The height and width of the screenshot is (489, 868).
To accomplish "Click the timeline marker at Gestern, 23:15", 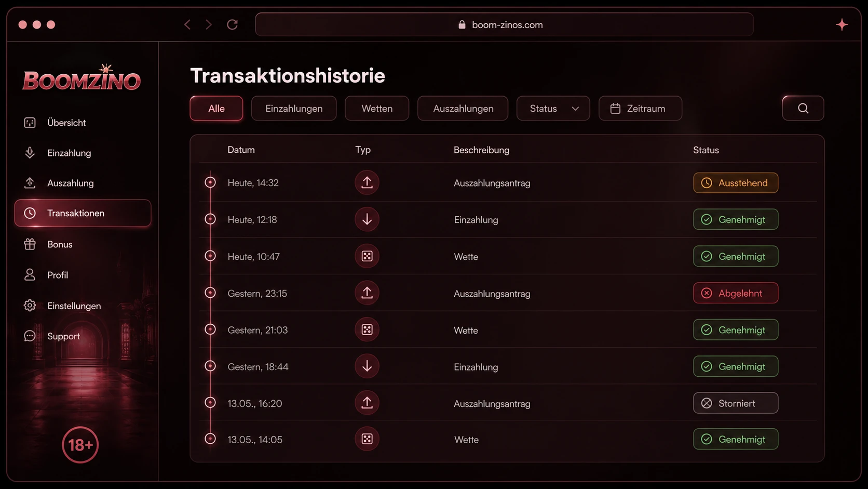I will [210, 293].
